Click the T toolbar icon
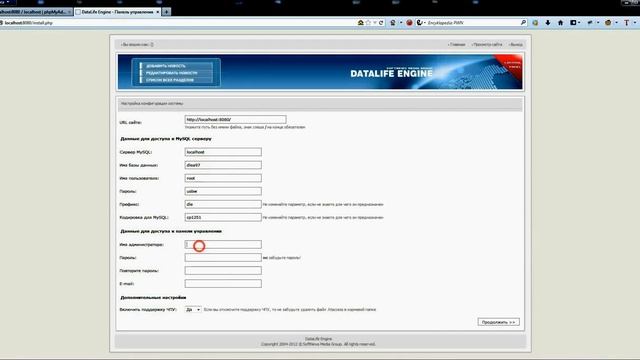Viewport: 640px width, 360px height. pyautogui.click(x=627, y=23)
